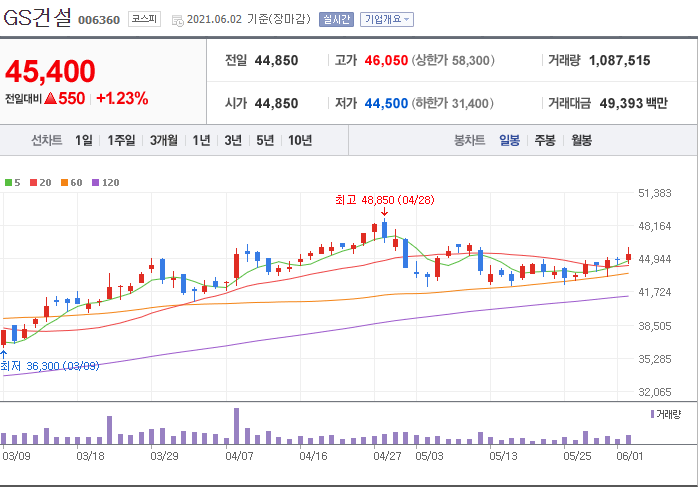The height and width of the screenshot is (487, 698).
Task: Select the 1일 line chart tab
Action: pos(84,141)
